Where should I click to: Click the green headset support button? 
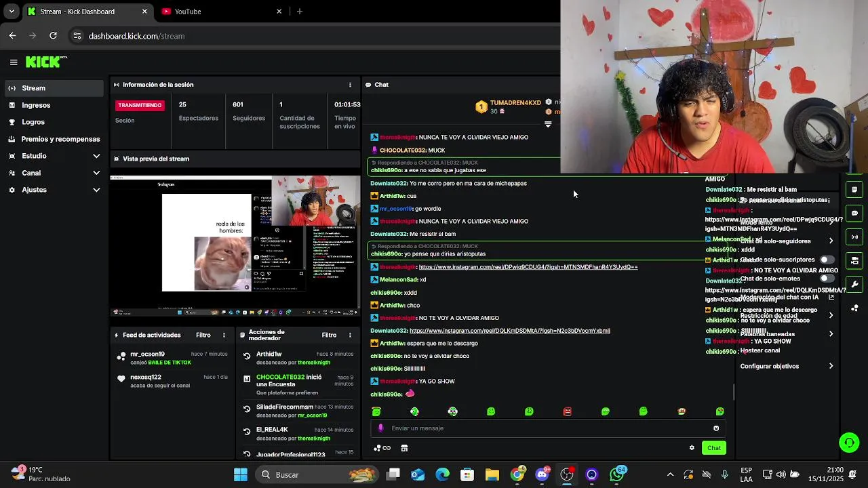[849, 443]
